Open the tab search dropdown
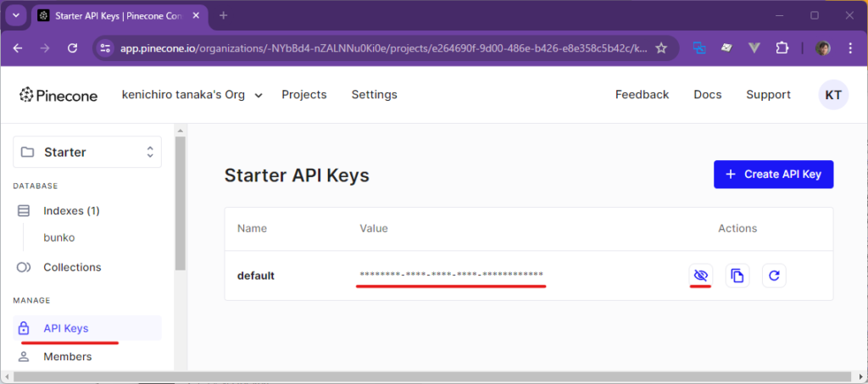Viewport: 868px width, 384px height. click(15, 15)
